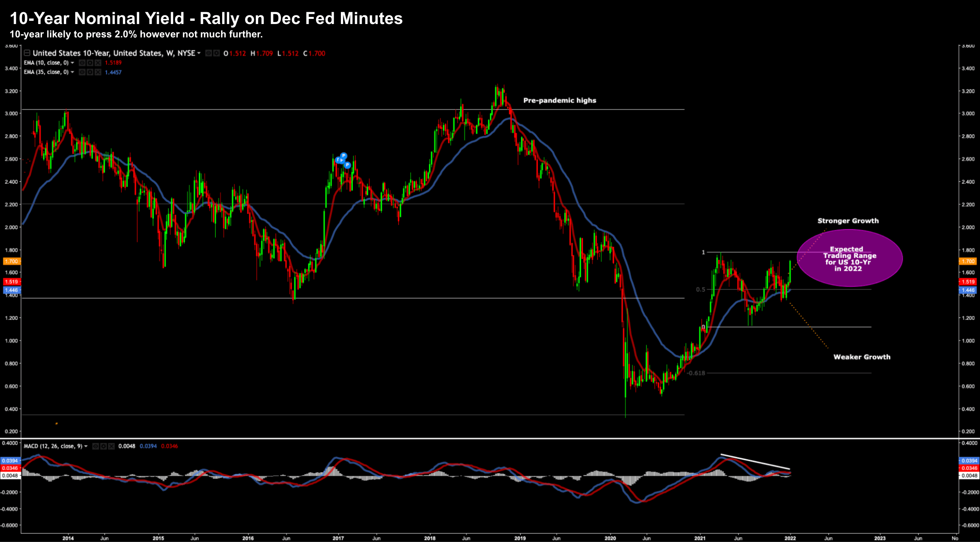Open settings gear for 10-Year series
This screenshot has height=542, width=980.
click(216, 53)
